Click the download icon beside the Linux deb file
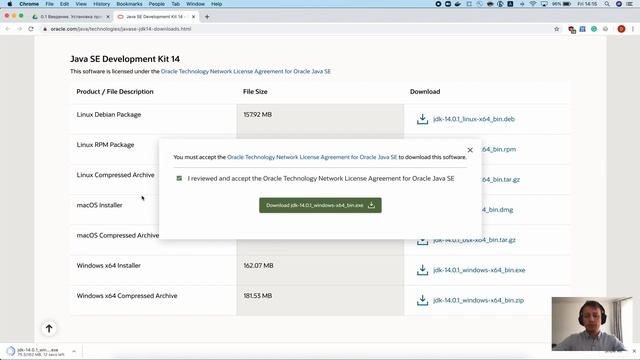The height and width of the screenshot is (360, 640). [422, 119]
